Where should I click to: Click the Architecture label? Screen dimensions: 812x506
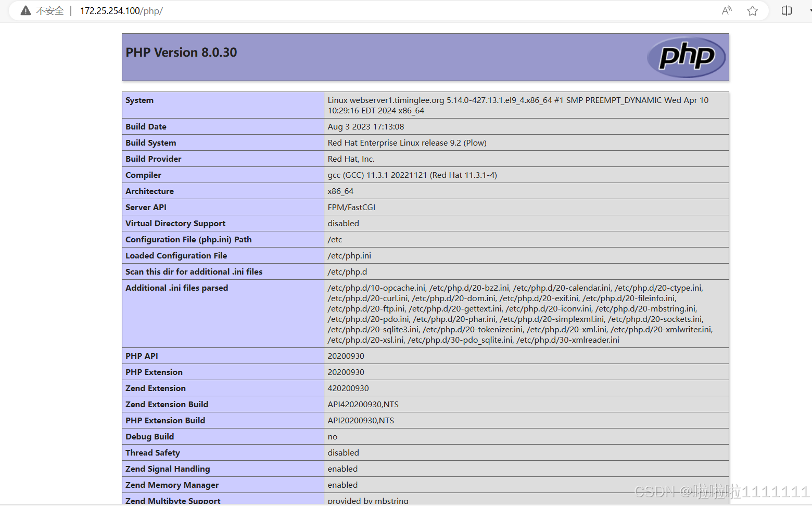coord(149,191)
